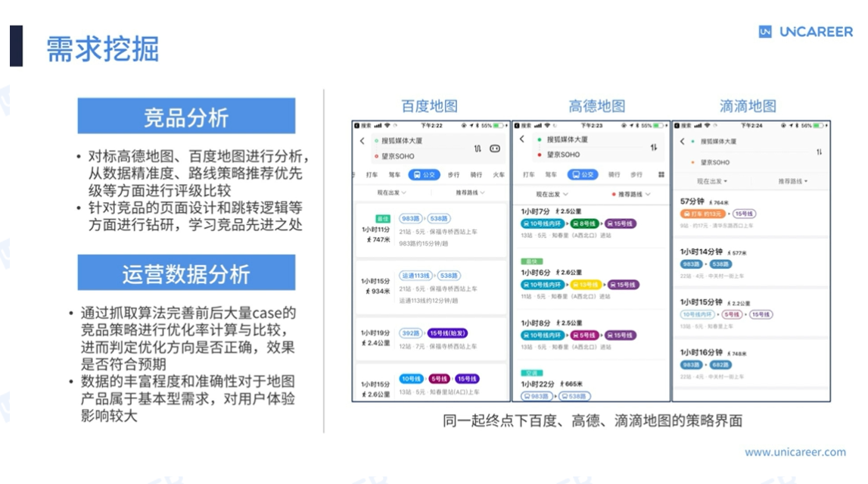
Task: Tap the back arrow in 百度地图 screenshot
Action: [x=362, y=141]
